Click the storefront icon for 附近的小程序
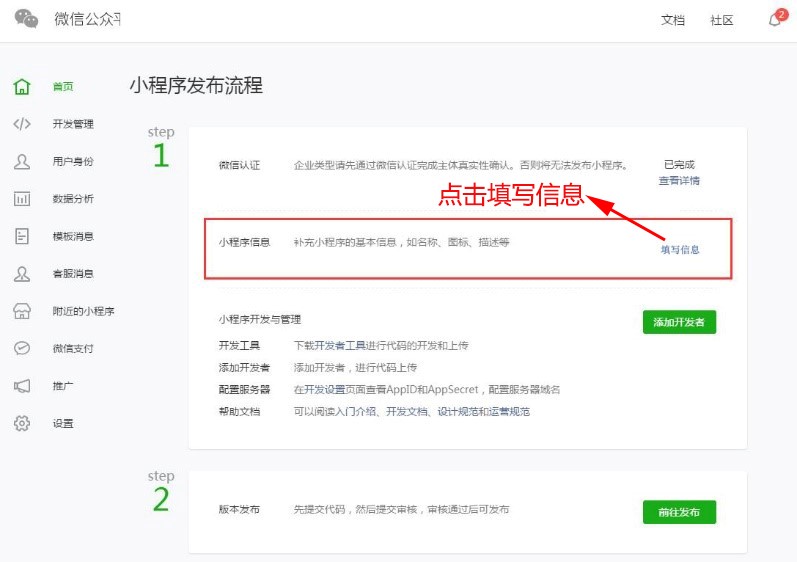This screenshot has height=562, width=797. pos(22,311)
